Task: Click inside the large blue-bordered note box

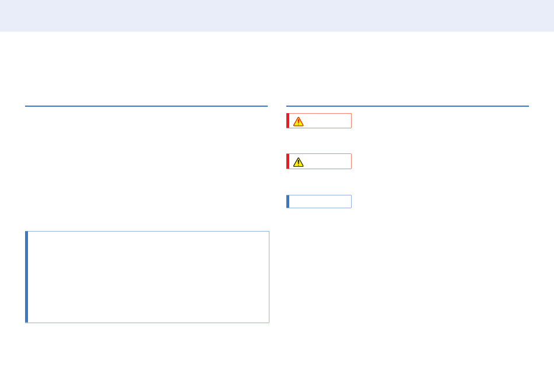Action: point(148,277)
